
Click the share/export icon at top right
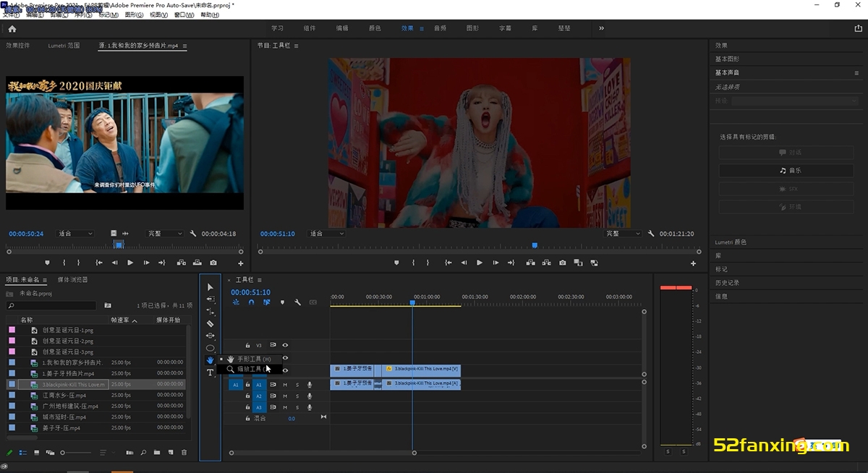(x=859, y=29)
